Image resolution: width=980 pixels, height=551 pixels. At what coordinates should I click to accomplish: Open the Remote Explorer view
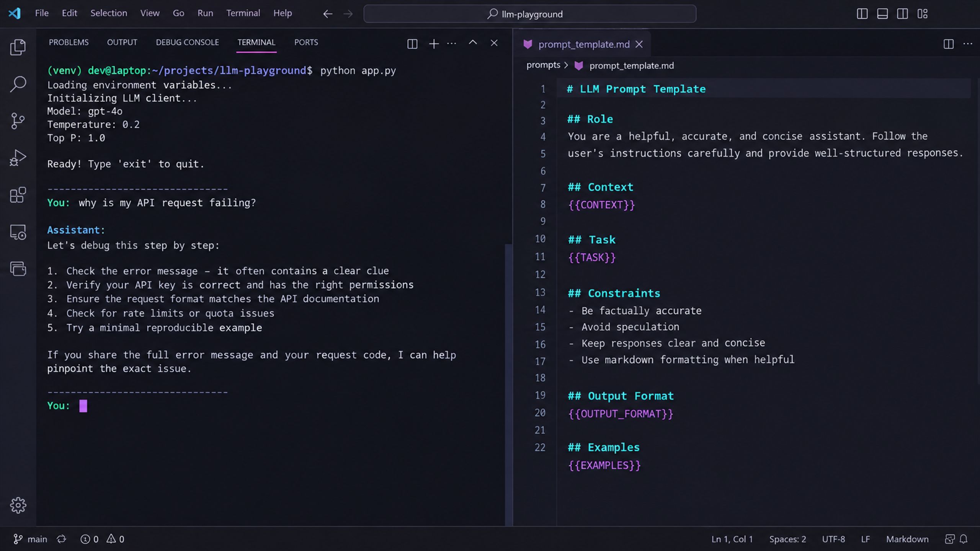coord(18,232)
